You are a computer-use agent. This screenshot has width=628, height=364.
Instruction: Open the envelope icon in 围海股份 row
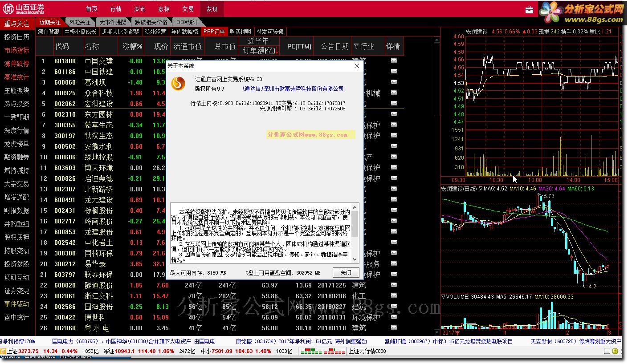(x=394, y=307)
